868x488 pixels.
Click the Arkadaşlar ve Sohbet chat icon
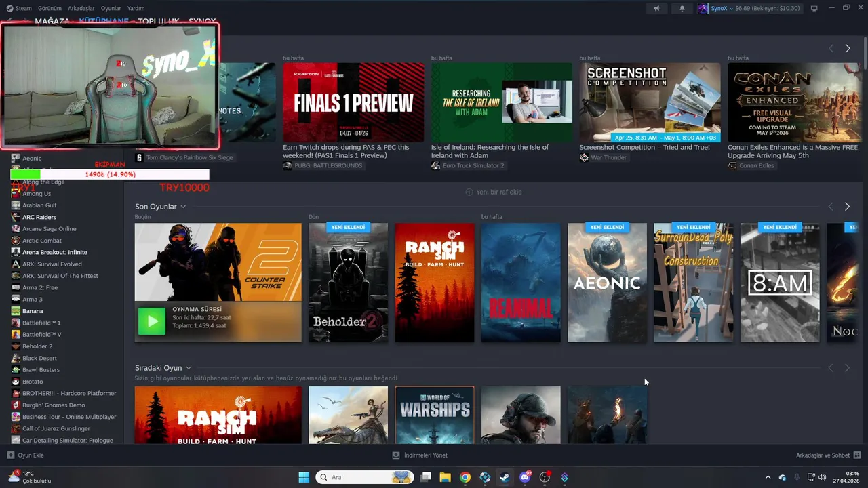click(x=857, y=455)
